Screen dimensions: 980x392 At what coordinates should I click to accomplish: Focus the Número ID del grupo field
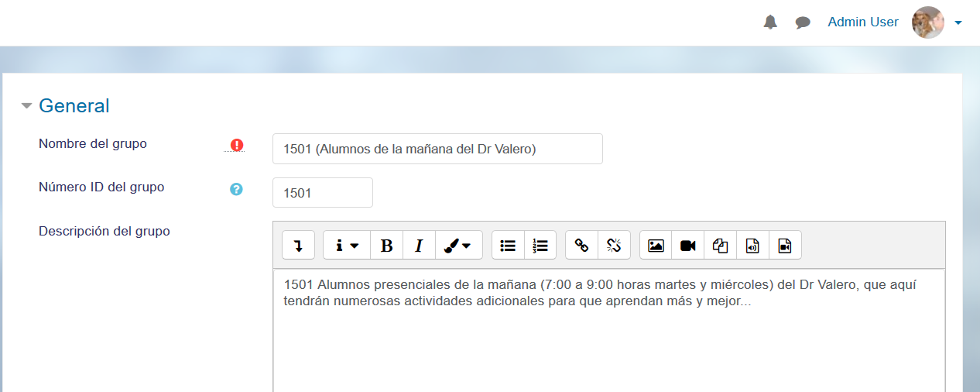click(323, 193)
